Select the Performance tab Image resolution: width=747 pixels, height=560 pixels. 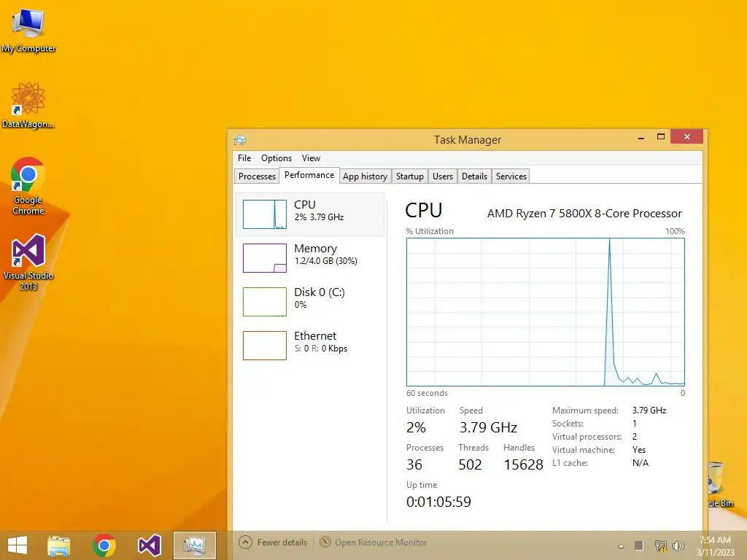(309, 175)
